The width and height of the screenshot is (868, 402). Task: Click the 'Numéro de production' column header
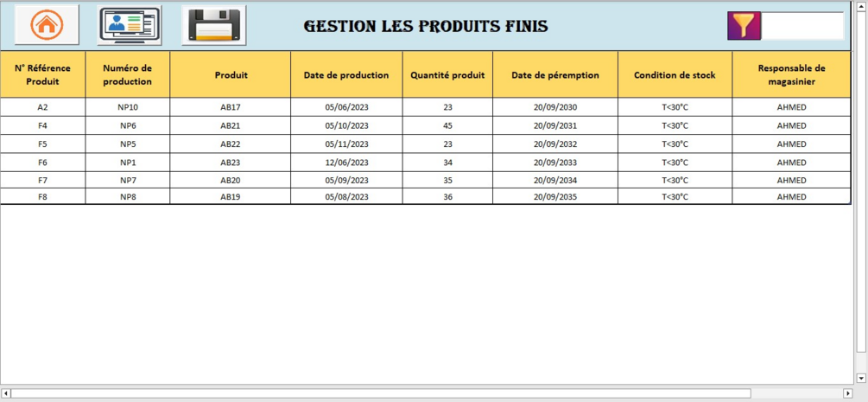click(x=127, y=75)
